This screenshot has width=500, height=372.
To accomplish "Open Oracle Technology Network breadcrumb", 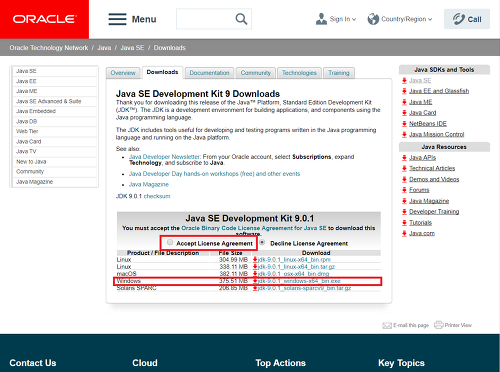I will click(x=49, y=48).
